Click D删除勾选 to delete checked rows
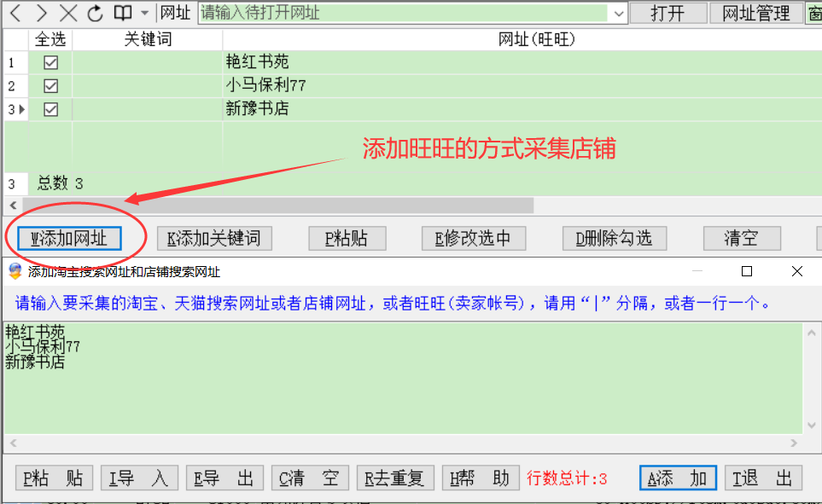 pyautogui.click(x=614, y=238)
